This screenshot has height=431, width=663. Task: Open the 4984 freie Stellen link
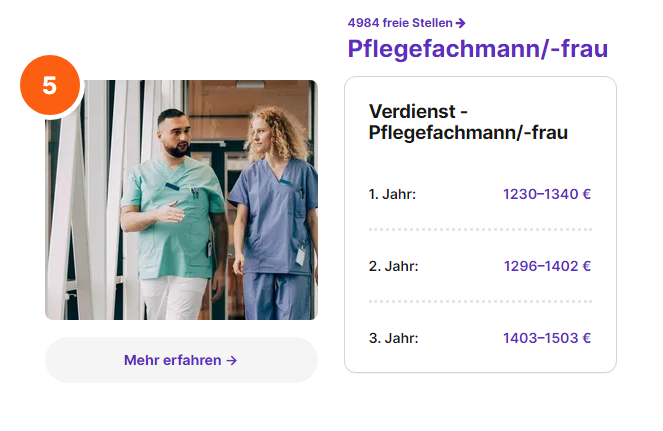[406, 23]
